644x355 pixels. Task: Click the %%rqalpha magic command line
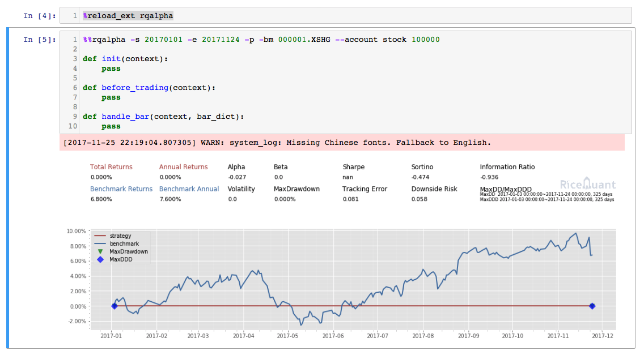[x=261, y=40]
